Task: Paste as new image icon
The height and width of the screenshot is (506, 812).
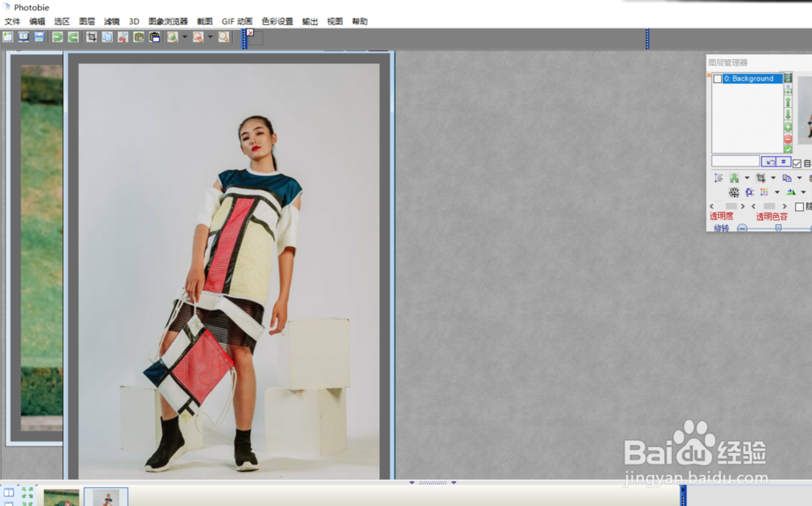Action: click(155, 37)
